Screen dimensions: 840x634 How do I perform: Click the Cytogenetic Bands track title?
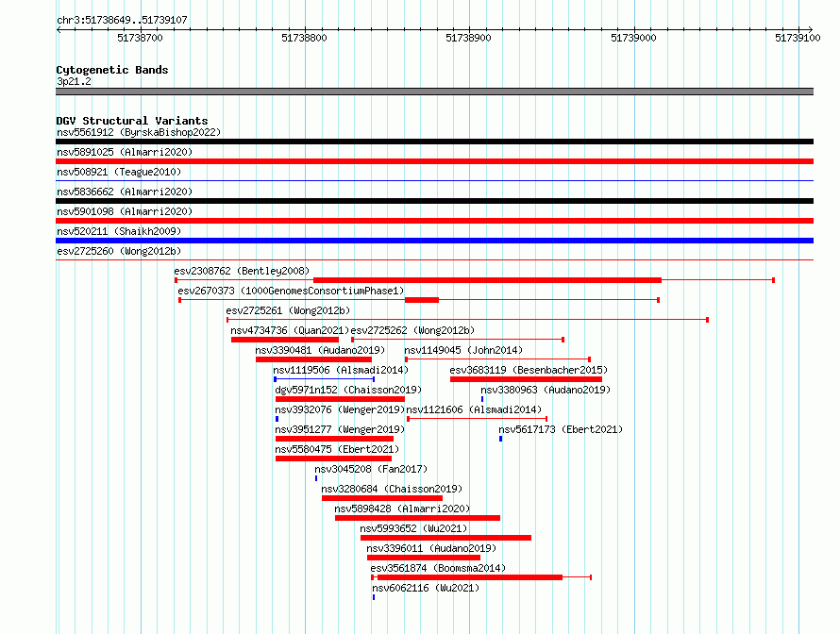point(112,70)
